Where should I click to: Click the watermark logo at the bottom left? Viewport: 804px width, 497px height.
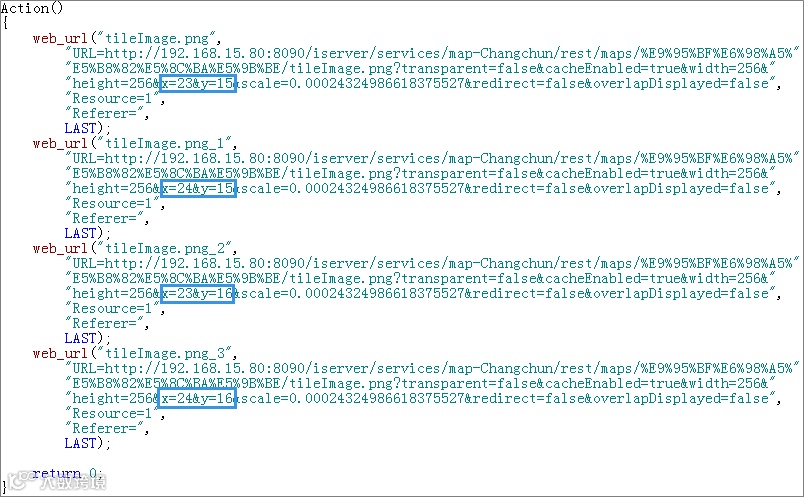(56, 481)
